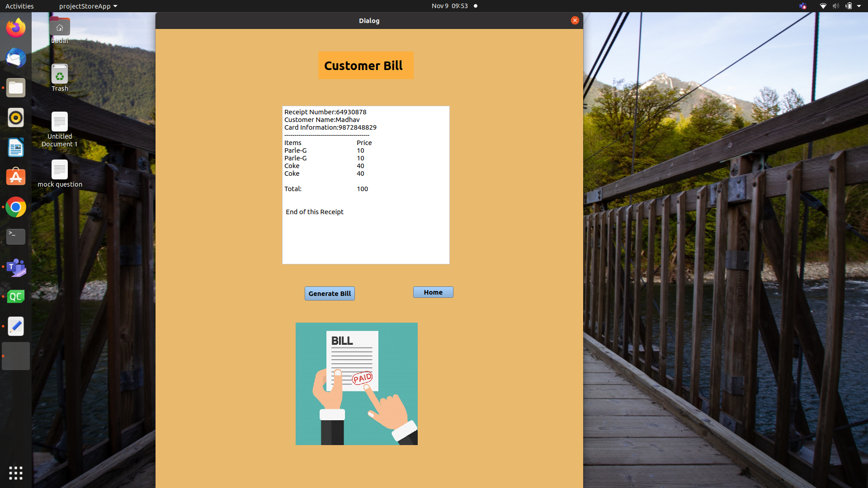Open Microsoft Teams from dock
Screen dimensions: 868x488
pyautogui.click(x=16, y=267)
